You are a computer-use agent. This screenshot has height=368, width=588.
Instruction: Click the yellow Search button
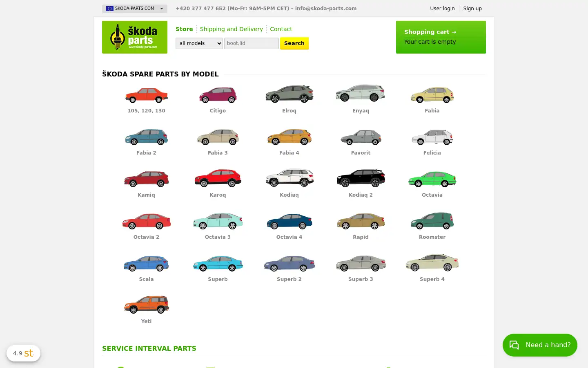tap(294, 43)
